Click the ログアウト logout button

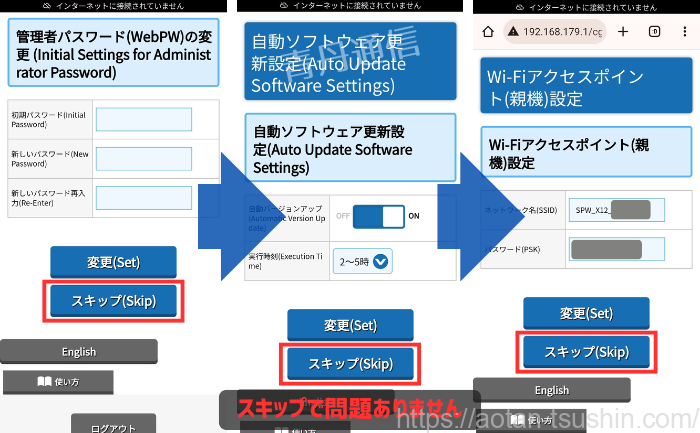click(x=113, y=426)
